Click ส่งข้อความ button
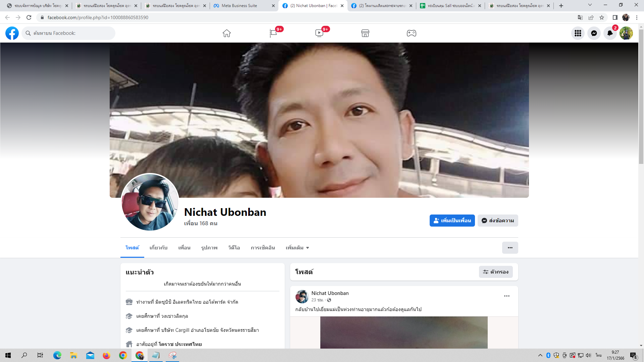Viewport: 644px width, 362px height. [x=498, y=221]
